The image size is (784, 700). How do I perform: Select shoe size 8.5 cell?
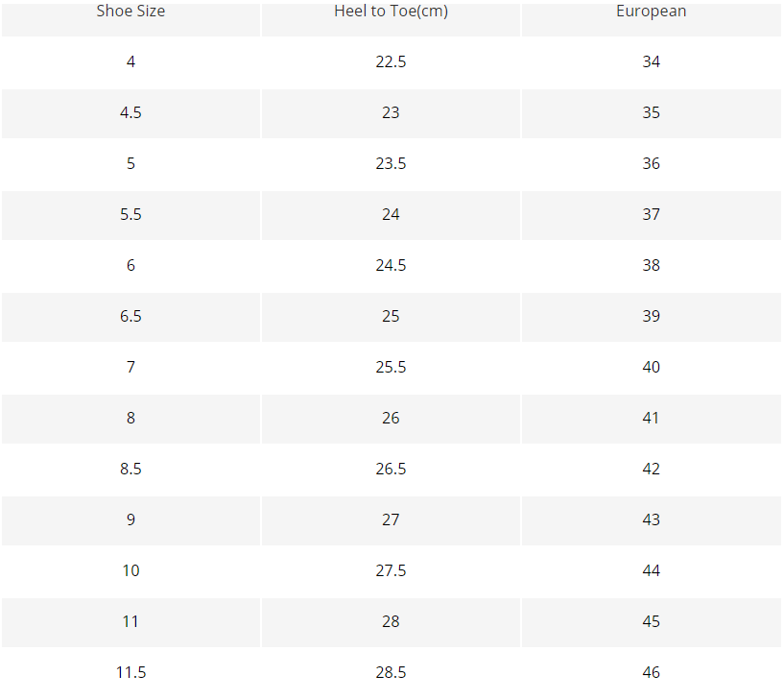click(x=131, y=470)
